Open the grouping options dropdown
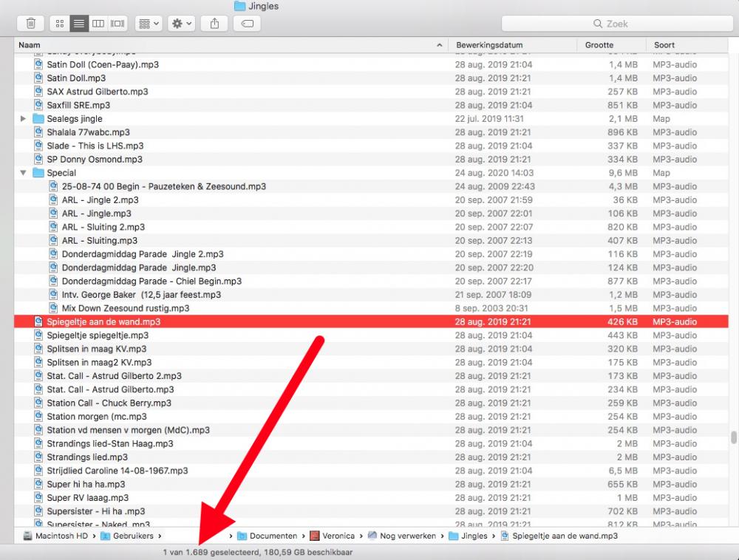Viewport: 739px width, 560px height. pos(147,23)
